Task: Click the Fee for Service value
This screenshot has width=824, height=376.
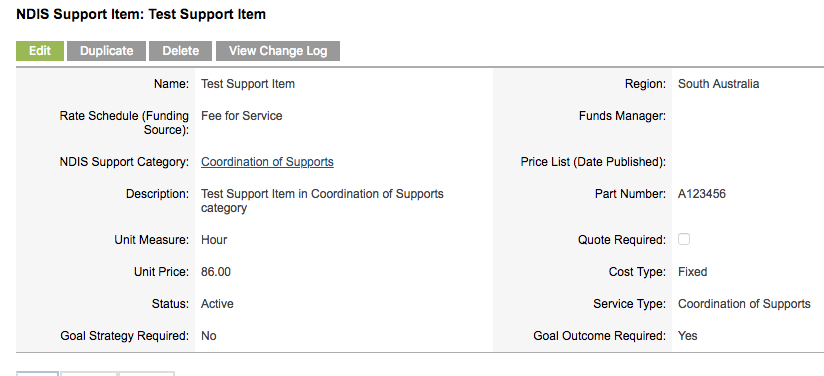Action: click(x=242, y=116)
